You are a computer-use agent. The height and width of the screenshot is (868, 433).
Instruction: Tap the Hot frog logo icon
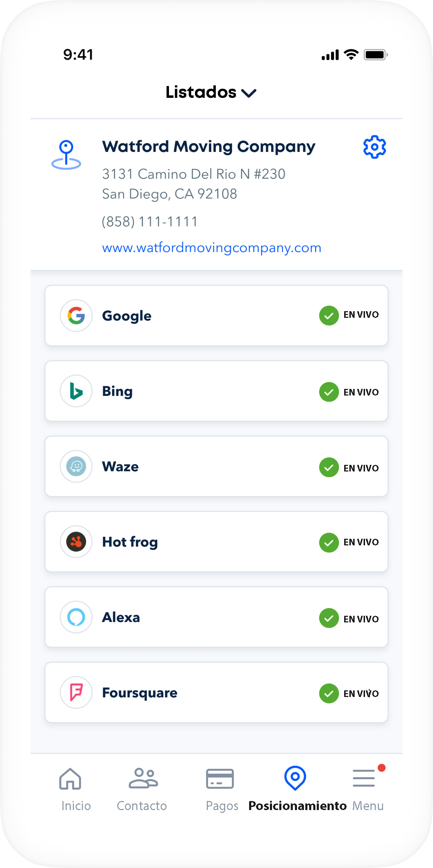[x=76, y=542]
